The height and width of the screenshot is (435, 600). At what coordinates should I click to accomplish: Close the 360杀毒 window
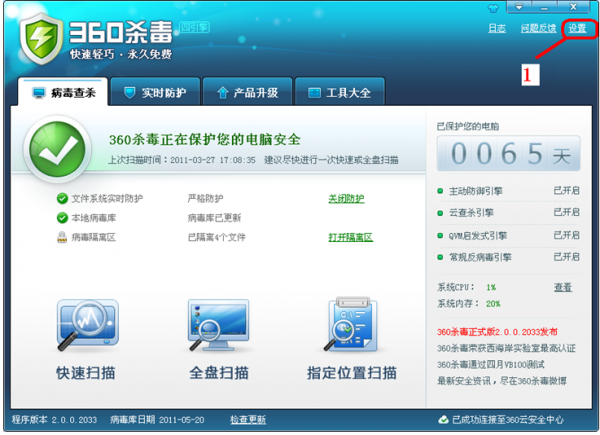pos(573,7)
